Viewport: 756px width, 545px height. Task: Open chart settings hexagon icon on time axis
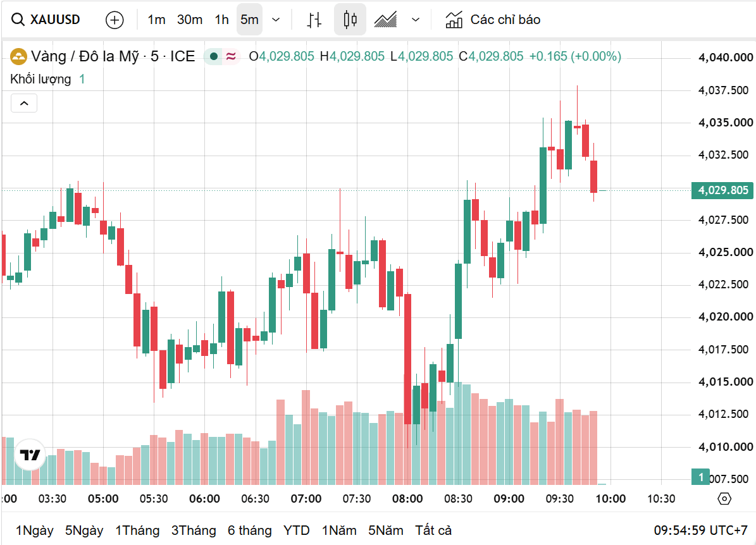click(724, 499)
